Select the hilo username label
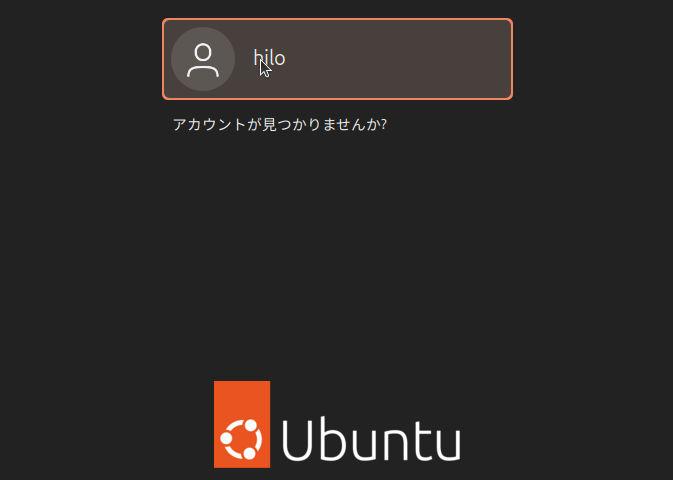 (x=269, y=58)
